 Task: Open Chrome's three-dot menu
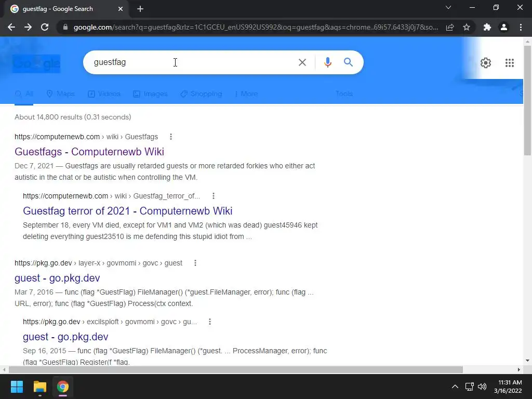click(x=521, y=27)
